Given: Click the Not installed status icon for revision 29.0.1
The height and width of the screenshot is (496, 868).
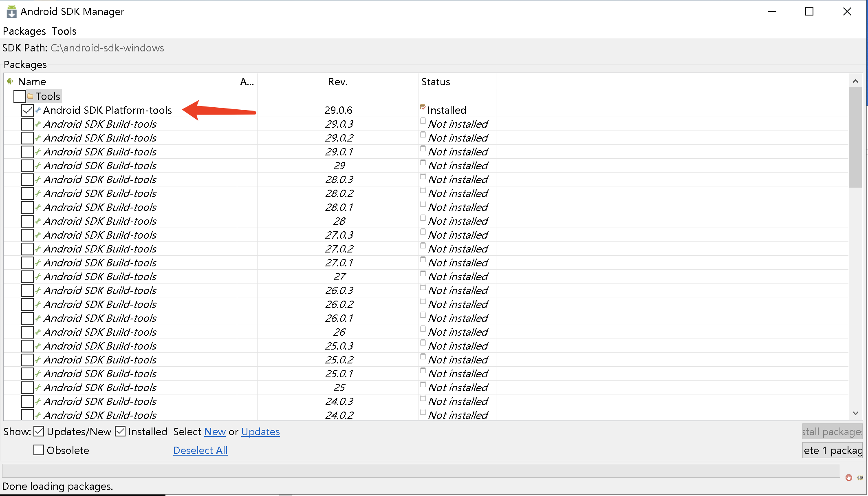Looking at the screenshot, I should click(x=423, y=149).
